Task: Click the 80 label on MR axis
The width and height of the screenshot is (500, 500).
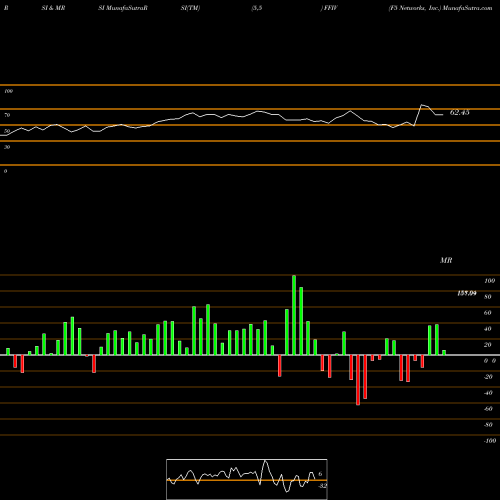Action: pos(488,297)
